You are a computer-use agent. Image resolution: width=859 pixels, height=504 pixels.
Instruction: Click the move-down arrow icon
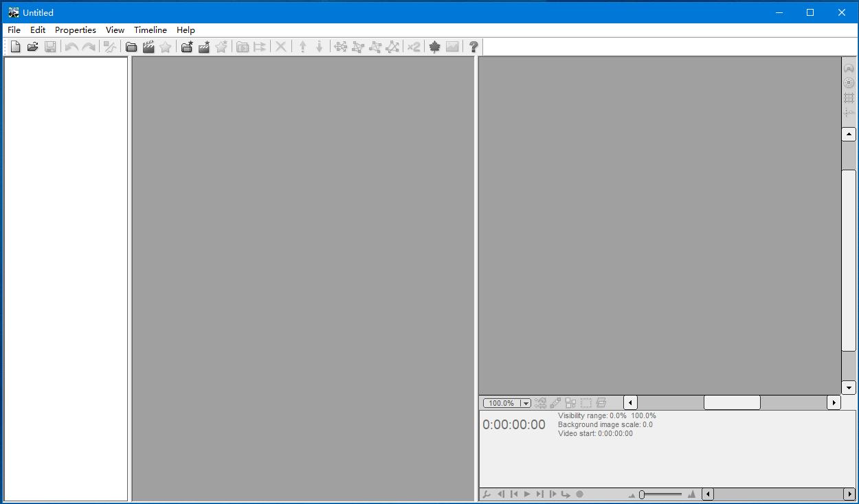pos(320,47)
